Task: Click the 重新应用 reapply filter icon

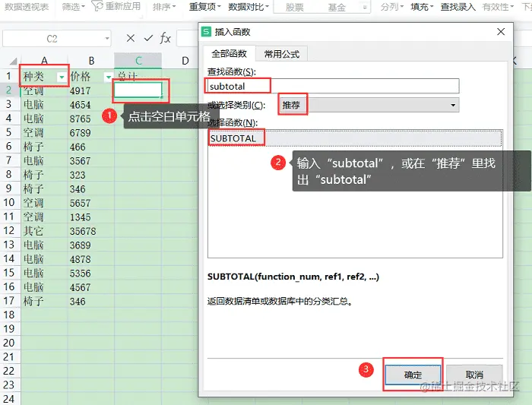Action: [116, 6]
